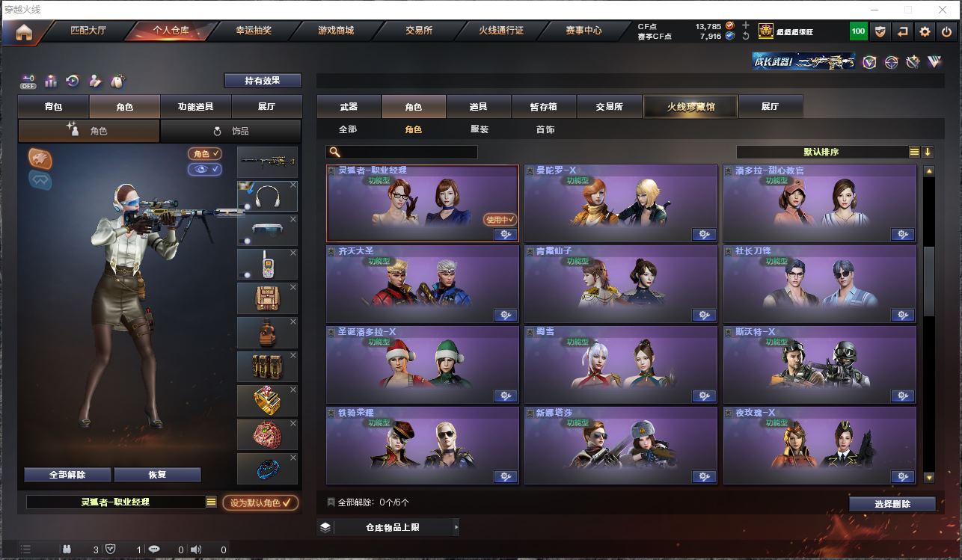Click the green 100 indicator

tap(858, 31)
